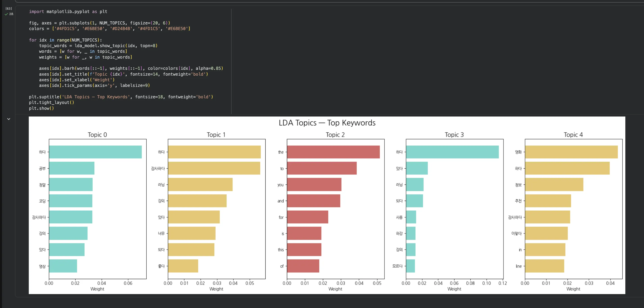This screenshot has width=644, height=308.
Task: Click the '감사하다' bar in Topic 1
Action: (x=214, y=168)
